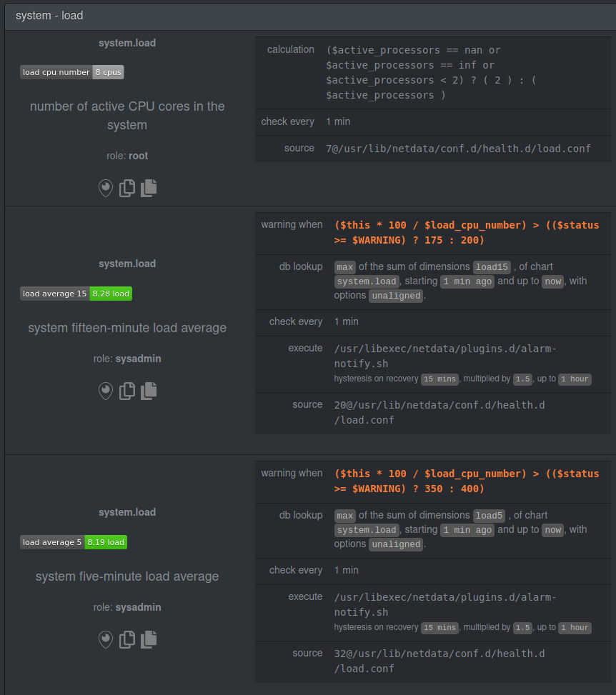Viewport: 616px width, 695px height.
Task: Click the 'load15' dimension tag
Action: [x=492, y=267]
